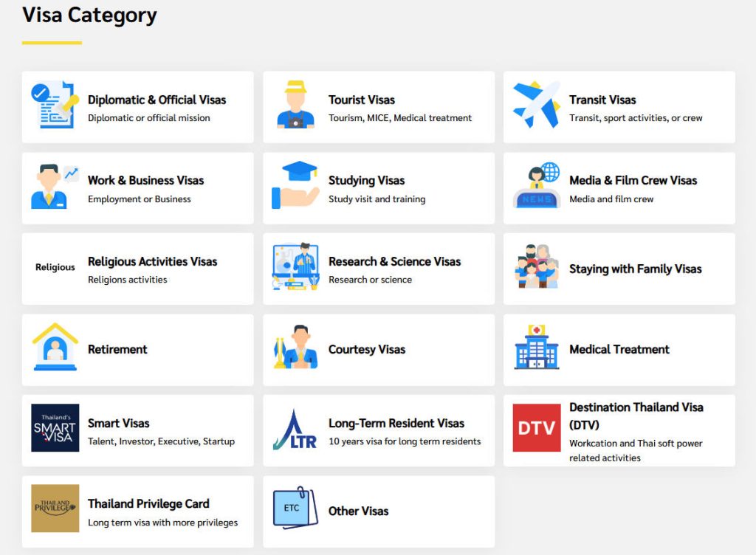The height and width of the screenshot is (555, 756).
Task: Click the hospital building Medical Treatment icon
Action: 537,347
